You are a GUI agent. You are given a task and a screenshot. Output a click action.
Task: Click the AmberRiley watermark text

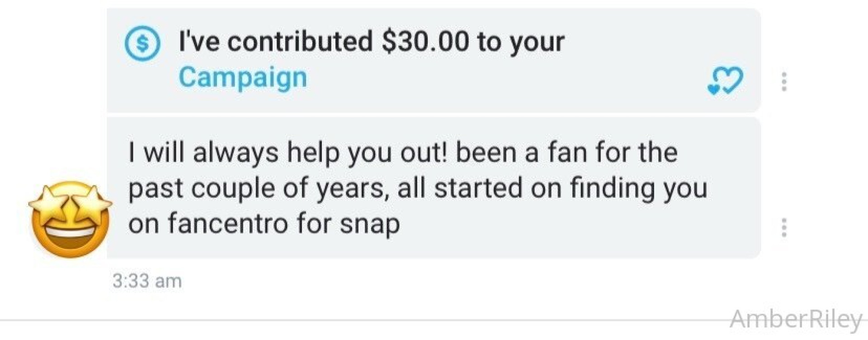coord(796,319)
